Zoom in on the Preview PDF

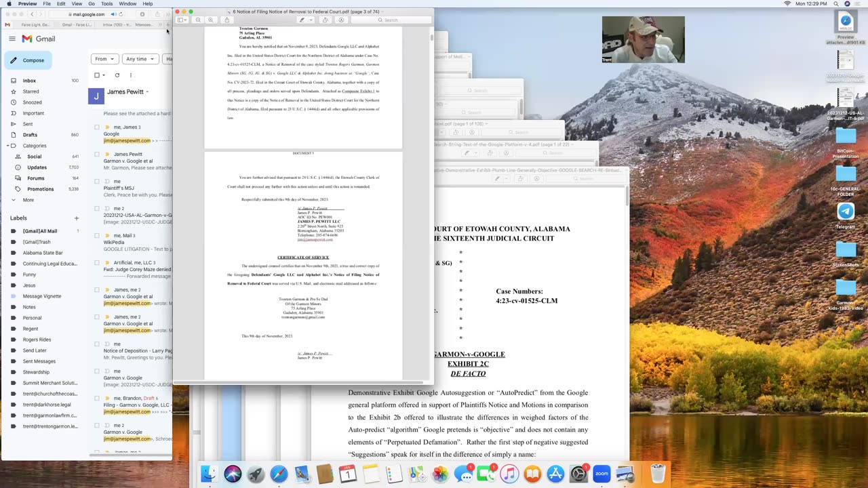[211, 20]
